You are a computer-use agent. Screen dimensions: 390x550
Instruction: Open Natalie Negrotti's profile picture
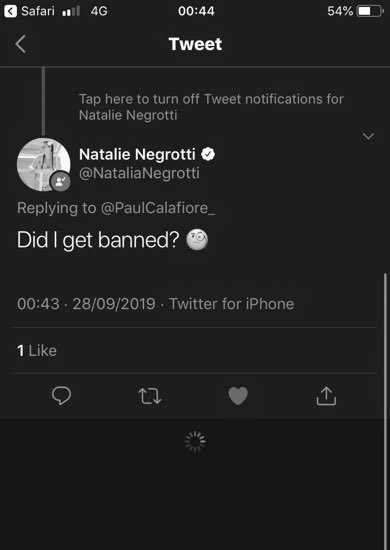43,164
